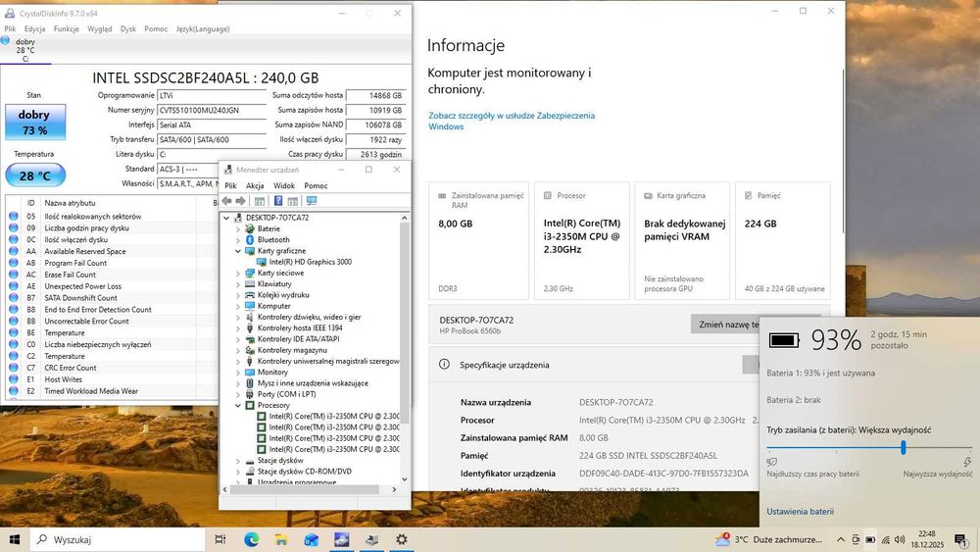Open the Funkcje menu in CrystalDiskInfo
The image size is (980, 552).
pos(67,28)
